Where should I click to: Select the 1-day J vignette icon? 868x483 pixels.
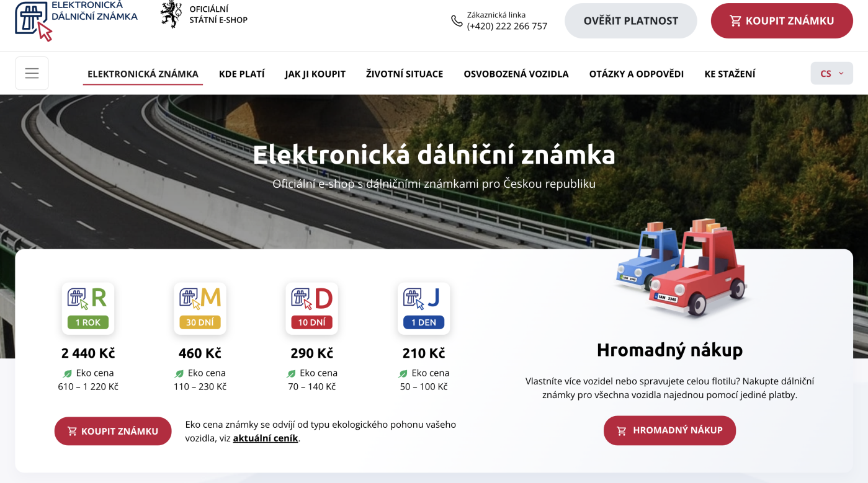point(423,308)
